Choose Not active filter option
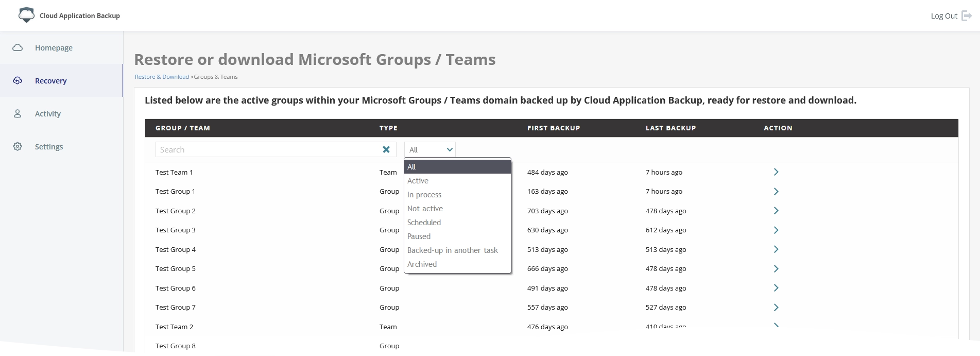Screen dimensions: 980x356 458,208
